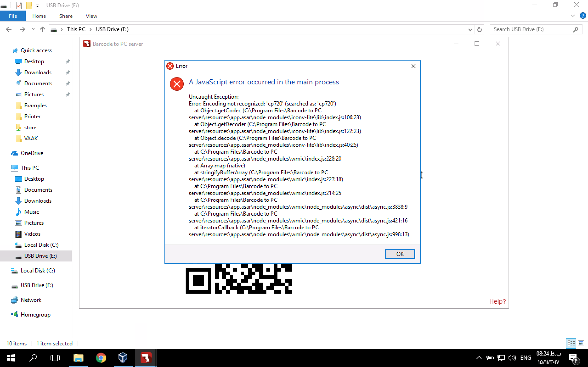Open the View ribbon tab
Screen dimensions: 588x367
click(x=91, y=16)
